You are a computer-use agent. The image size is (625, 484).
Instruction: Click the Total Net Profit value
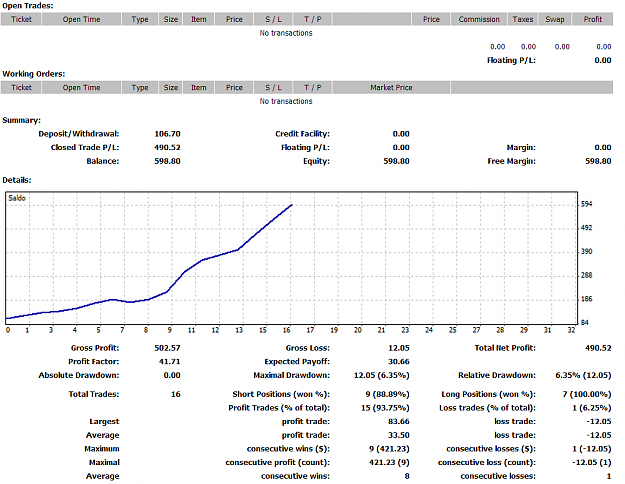click(598, 348)
